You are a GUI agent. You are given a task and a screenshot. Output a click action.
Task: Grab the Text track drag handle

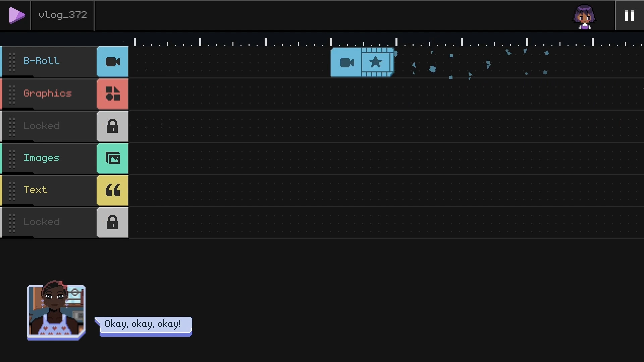coord(12,191)
